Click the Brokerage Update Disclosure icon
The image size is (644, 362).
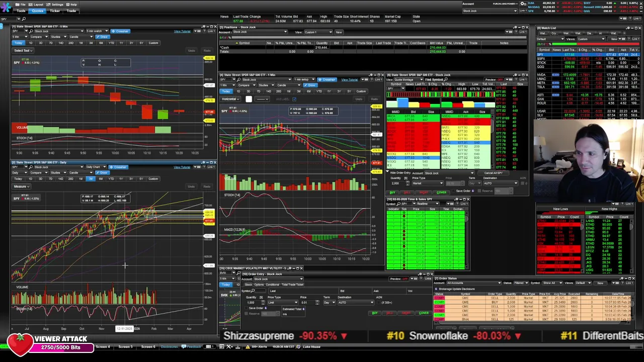(437, 289)
